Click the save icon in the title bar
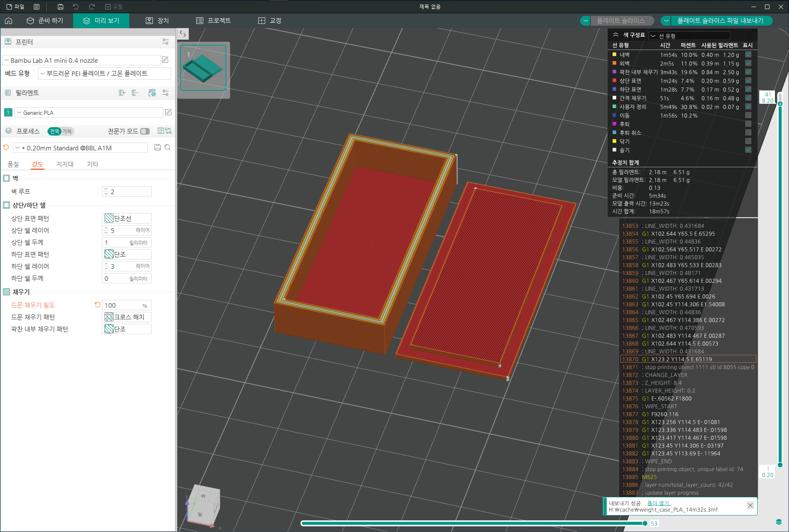 (x=60, y=7)
